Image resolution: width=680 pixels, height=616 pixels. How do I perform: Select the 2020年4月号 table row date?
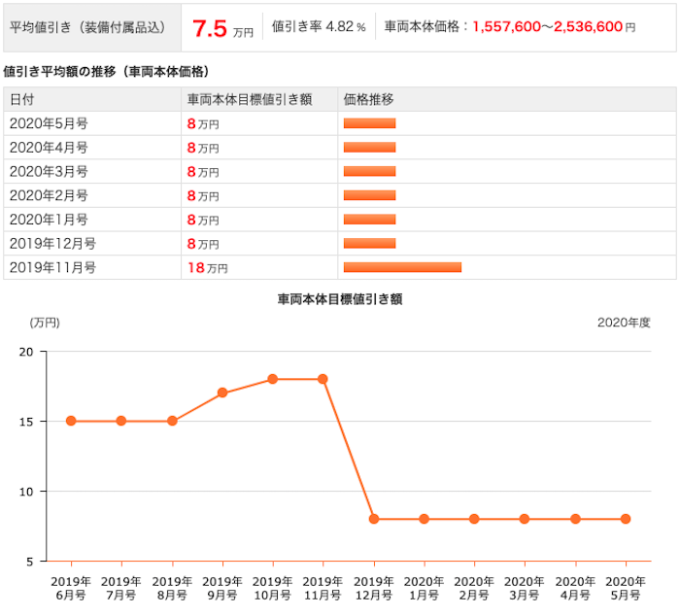click(49, 148)
